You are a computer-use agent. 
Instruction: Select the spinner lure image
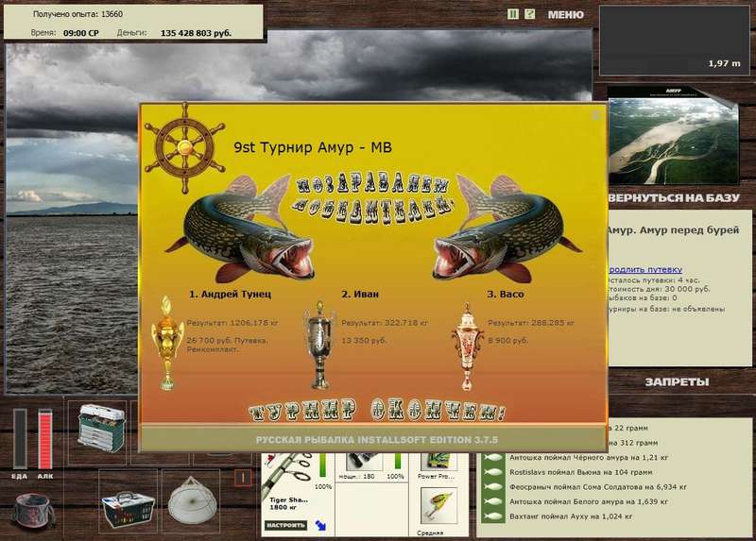438,506
